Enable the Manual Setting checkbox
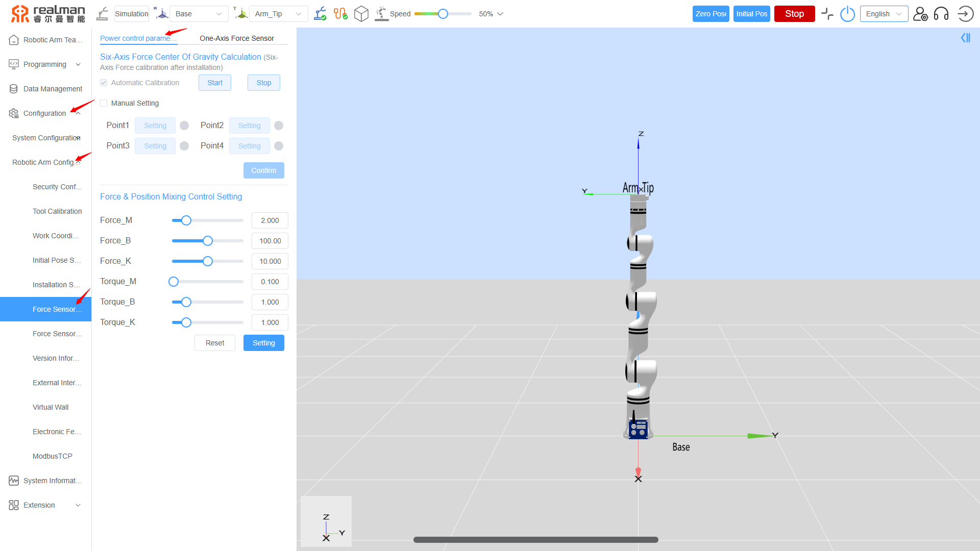This screenshot has width=980, height=551. (104, 103)
